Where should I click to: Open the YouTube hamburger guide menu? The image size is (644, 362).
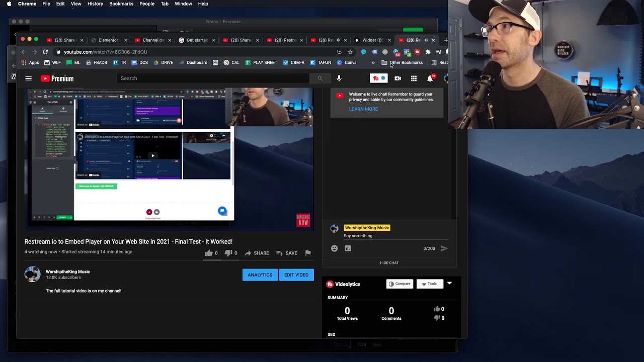click(28, 78)
